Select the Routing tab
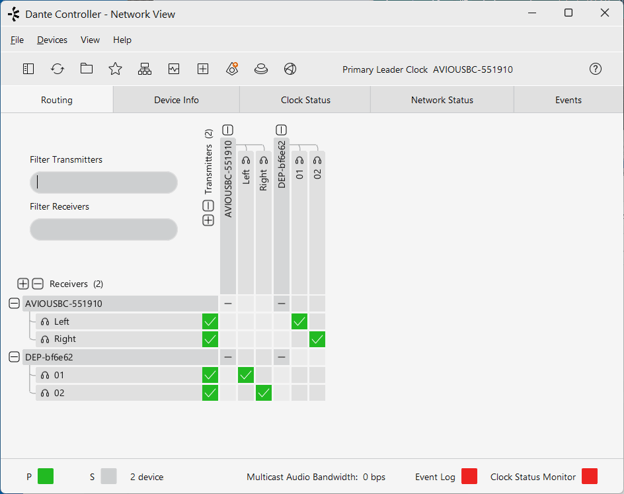The image size is (624, 494). point(57,100)
